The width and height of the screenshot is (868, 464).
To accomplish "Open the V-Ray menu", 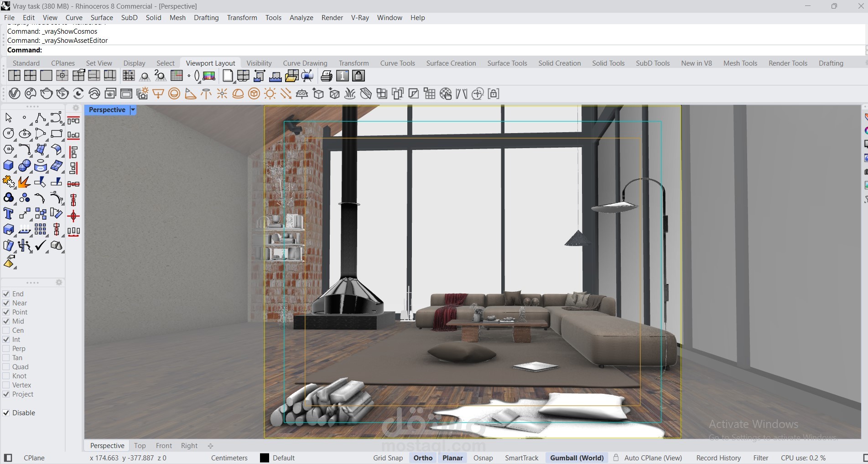I will point(360,18).
